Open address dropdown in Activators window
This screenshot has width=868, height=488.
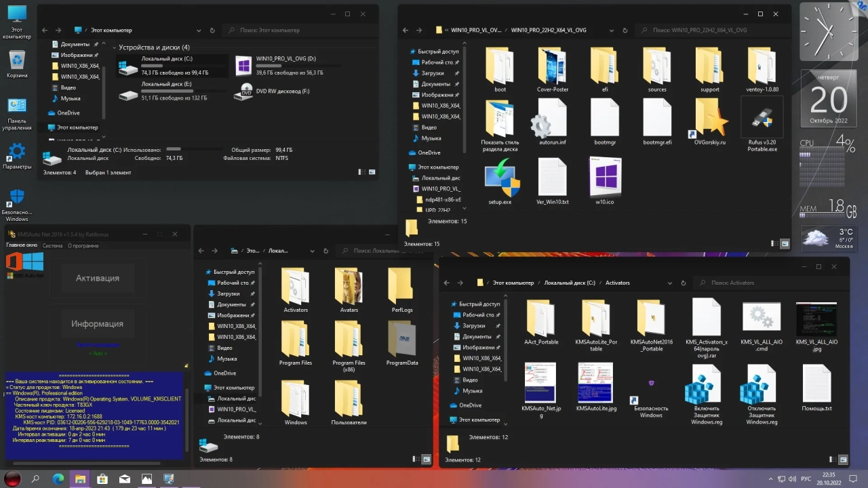(x=669, y=283)
